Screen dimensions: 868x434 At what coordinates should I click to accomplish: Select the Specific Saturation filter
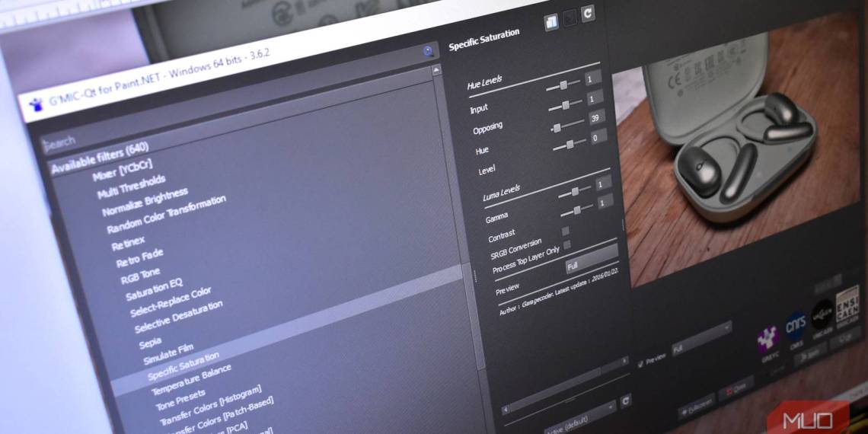183,366
